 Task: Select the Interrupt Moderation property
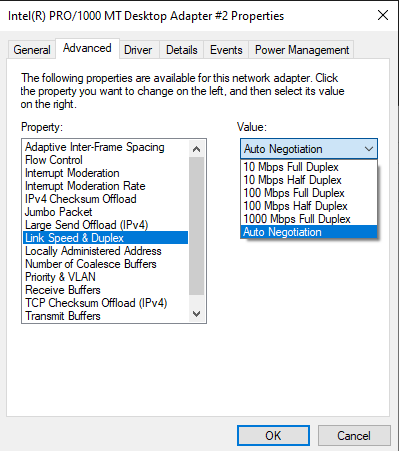(x=106, y=173)
